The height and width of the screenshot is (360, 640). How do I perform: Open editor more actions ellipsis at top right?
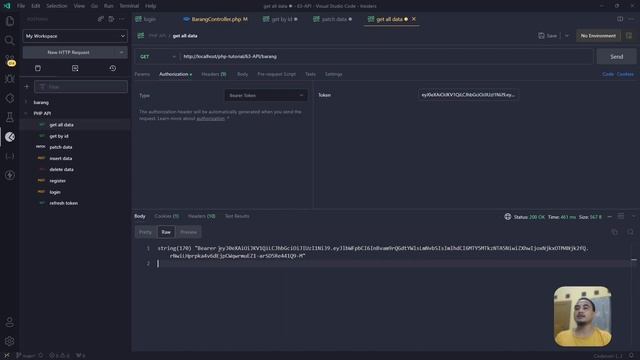pyautogui.click(x=631, y=19)
